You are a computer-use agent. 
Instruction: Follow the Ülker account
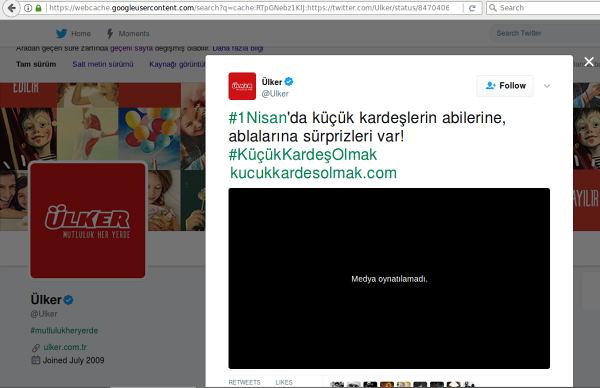click(x=505, y=86)
